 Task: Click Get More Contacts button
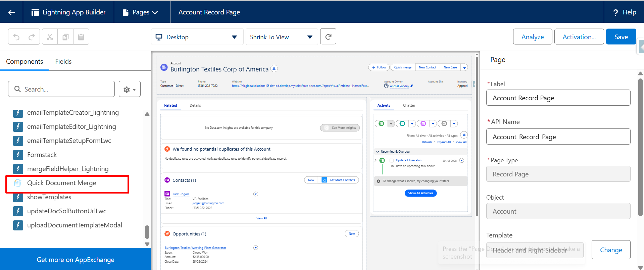pyautogui.click(x=339, y=180)
